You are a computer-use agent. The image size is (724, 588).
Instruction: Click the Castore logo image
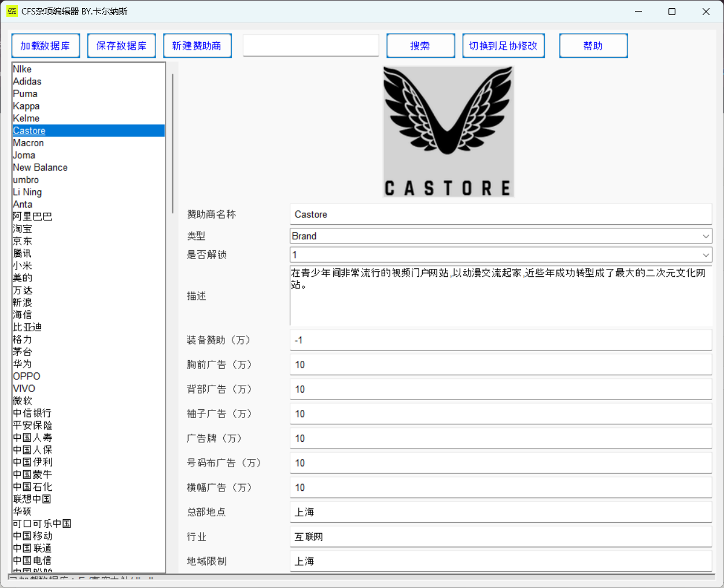(x=449, y=132)
